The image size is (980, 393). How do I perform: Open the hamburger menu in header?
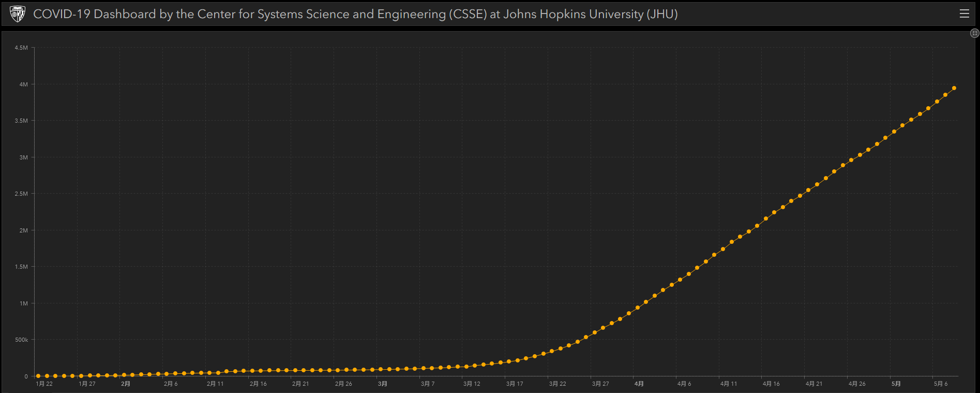pyautogui.click(x=964, y=14)
